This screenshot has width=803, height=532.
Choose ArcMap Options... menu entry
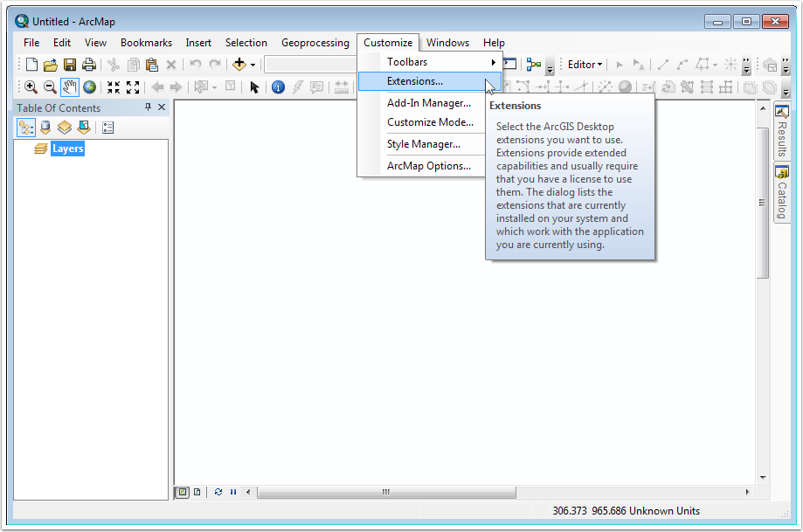pyautogui.click(x=429, y=166)
